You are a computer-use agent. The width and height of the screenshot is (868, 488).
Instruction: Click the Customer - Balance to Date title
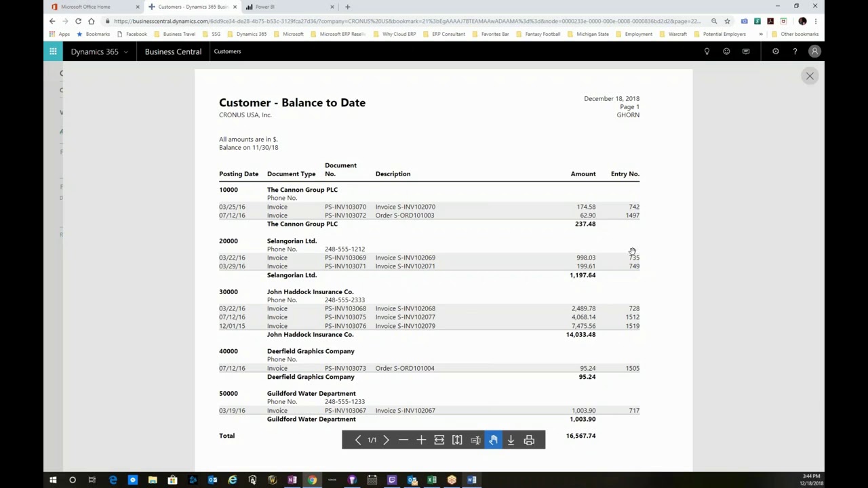click(292, 102)
